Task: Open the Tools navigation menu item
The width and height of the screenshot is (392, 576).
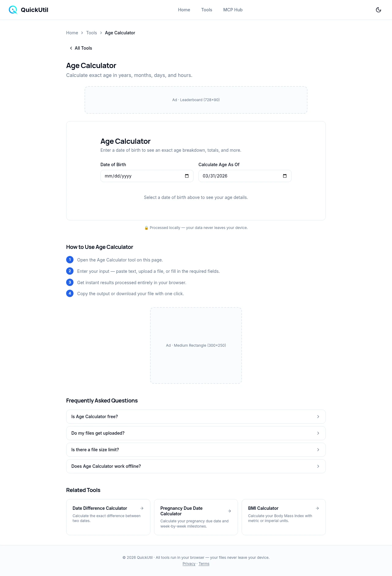Action: pos(207,10)
